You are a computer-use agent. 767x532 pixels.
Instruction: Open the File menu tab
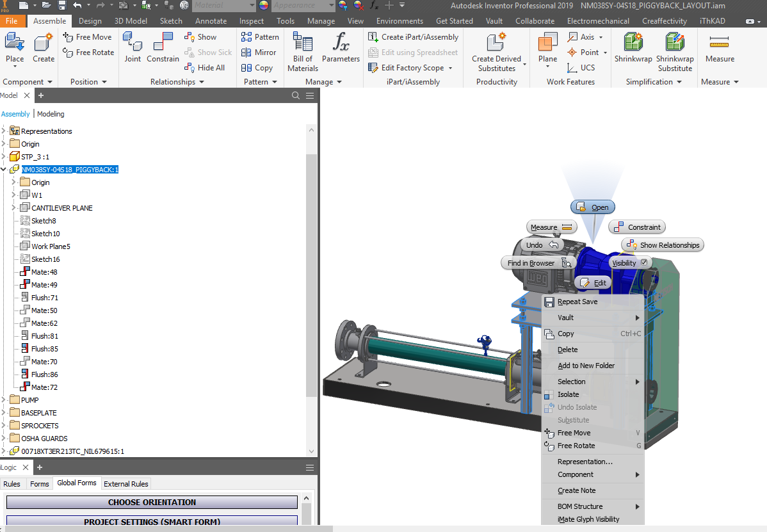(12, 21)
